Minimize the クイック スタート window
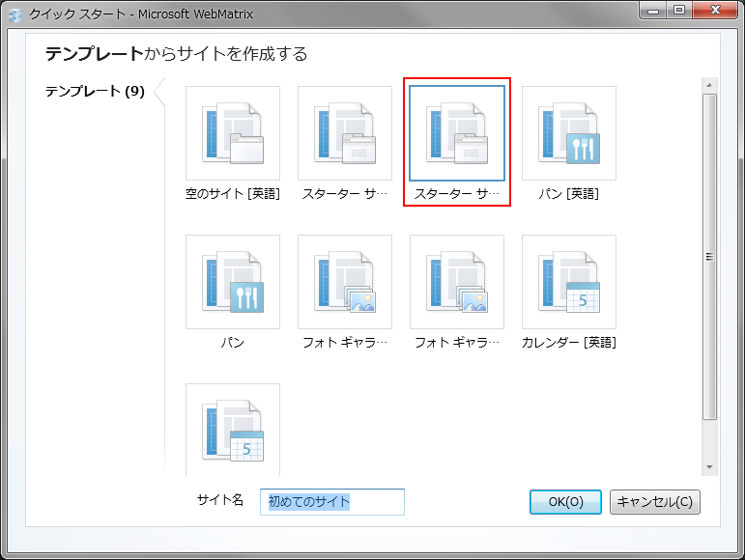This screenshot has width=745, height=560. click(653, 11)
